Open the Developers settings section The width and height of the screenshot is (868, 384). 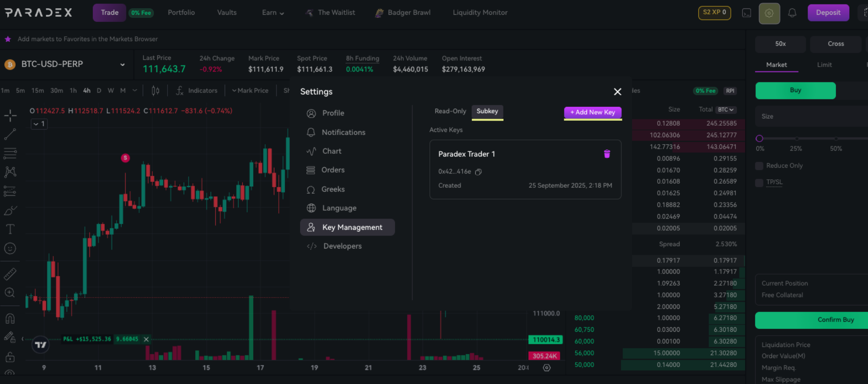click(342, 246)
